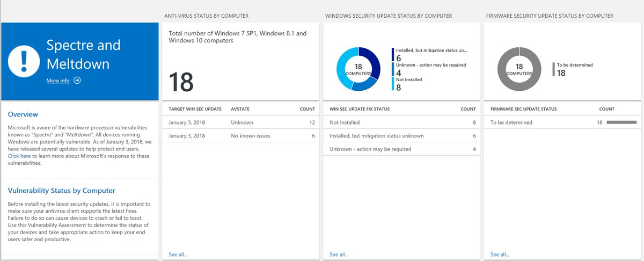Click the Windows security update donut chart
Image resolution: width=644 pixels, height=261 pixels.
(358, 69)
